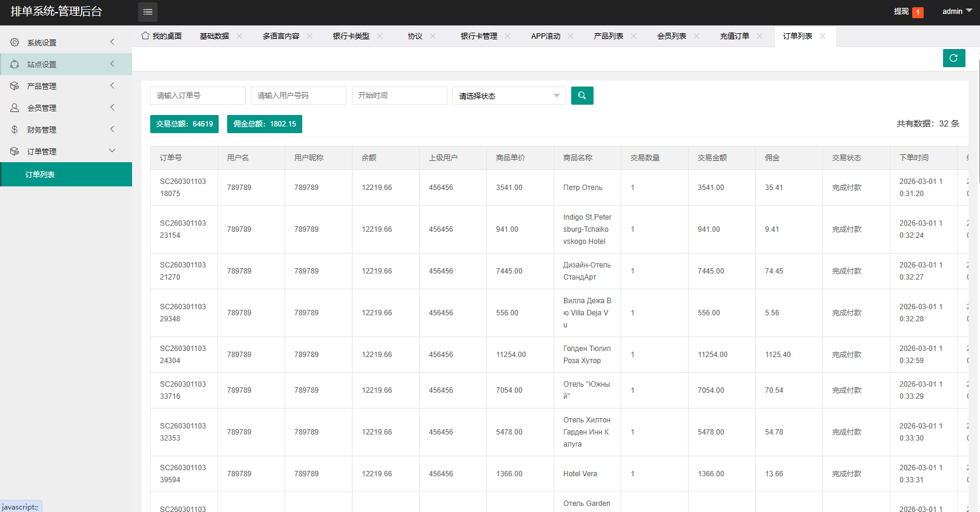Click the 交易总额 64619 badge

coord(184,124)
